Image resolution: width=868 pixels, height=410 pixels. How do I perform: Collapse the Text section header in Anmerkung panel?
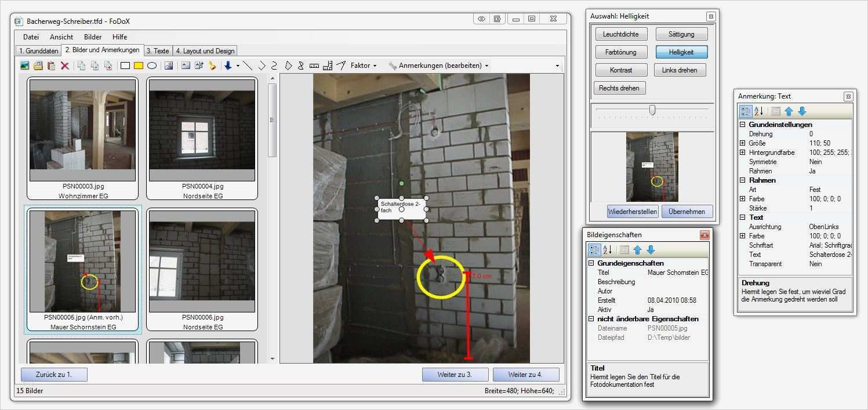coord(743,217)
